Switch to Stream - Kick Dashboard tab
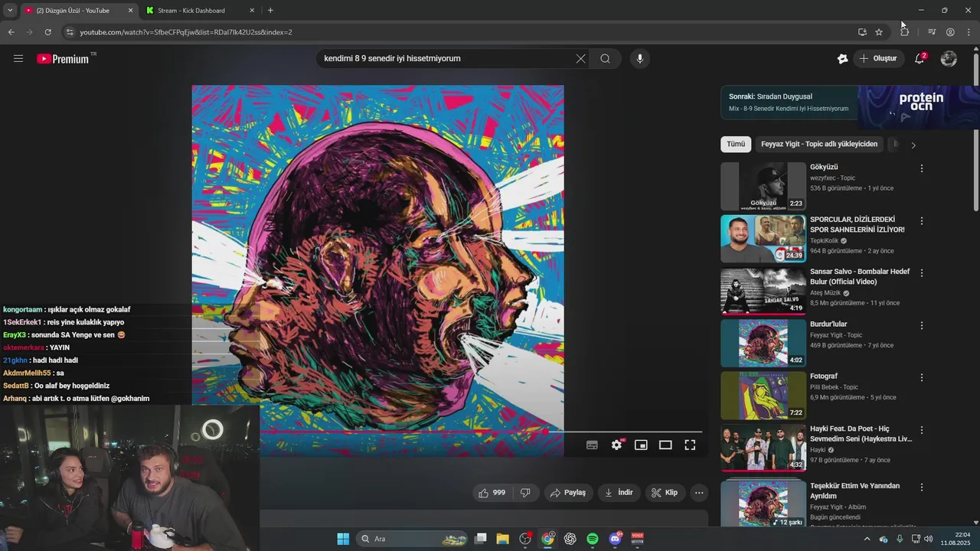Screen dimensions: 980x551 191,11
